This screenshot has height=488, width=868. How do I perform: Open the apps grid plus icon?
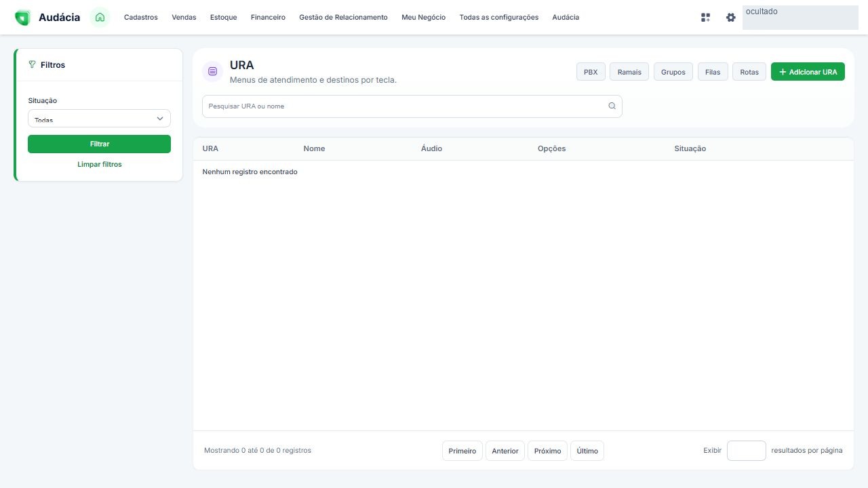coord(705,18)
